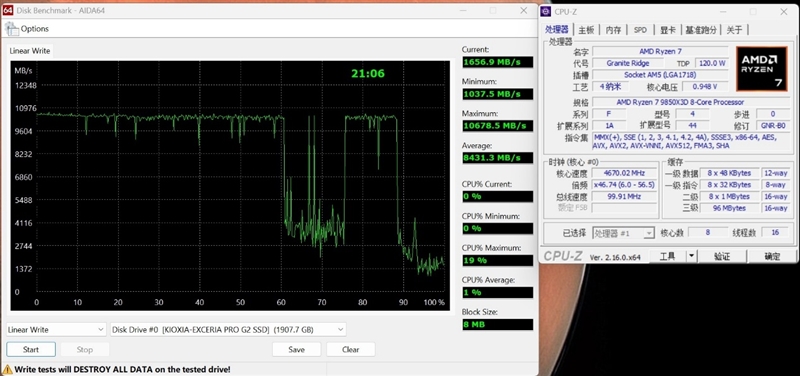Click the CPU% Maximum value 19 %
Viewport: 800px width, 376px height.
point(497,261)
